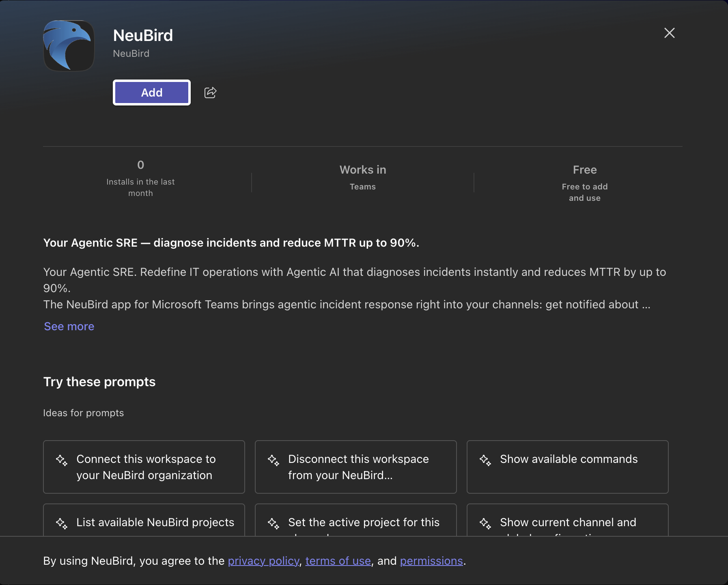Click sparkle icon on Show current channel

(485, 523)
